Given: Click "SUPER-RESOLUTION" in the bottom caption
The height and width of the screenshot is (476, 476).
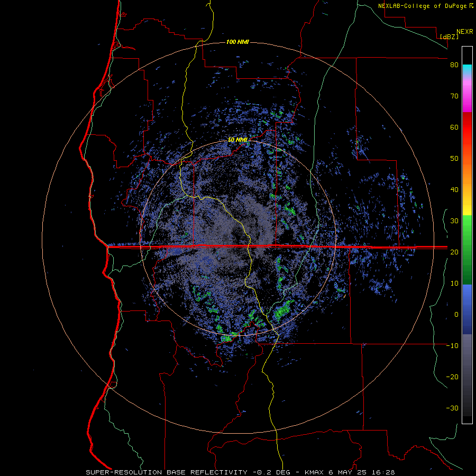Looking at the screenshot, I should pos(124,472).
